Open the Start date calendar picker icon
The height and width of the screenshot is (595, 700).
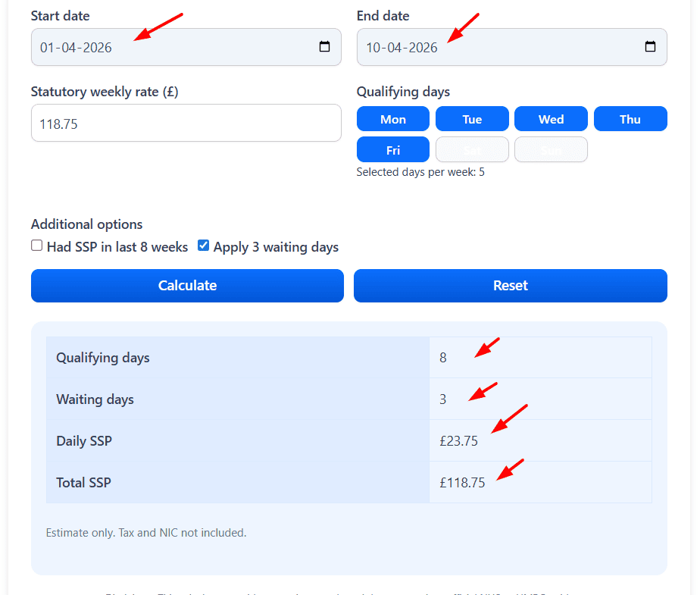point(324,47)
